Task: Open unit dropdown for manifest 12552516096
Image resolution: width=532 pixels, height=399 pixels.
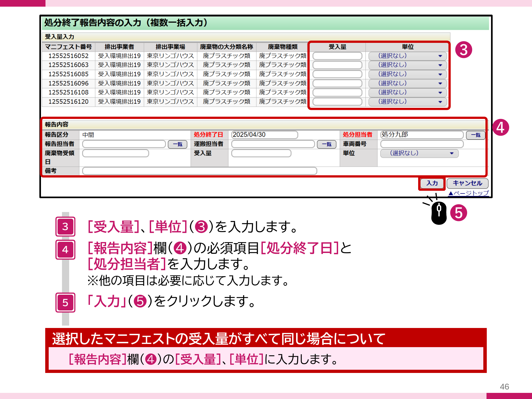Action: pos(407,83)
